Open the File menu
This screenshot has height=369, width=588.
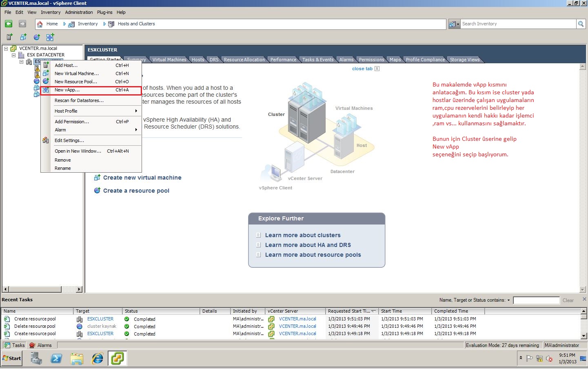(x=8, y=12)
